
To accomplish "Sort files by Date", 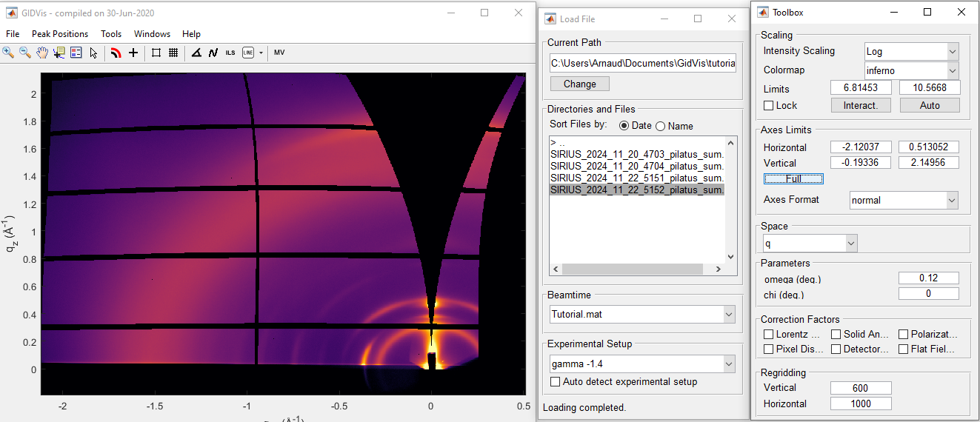I will click(x=635, y=126).
